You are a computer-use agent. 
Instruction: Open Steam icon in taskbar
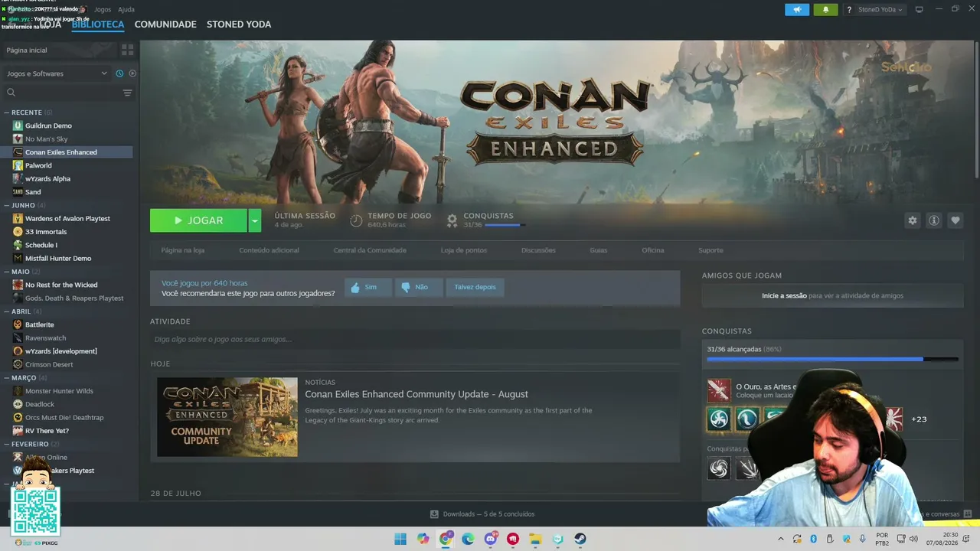pos(580,539)
